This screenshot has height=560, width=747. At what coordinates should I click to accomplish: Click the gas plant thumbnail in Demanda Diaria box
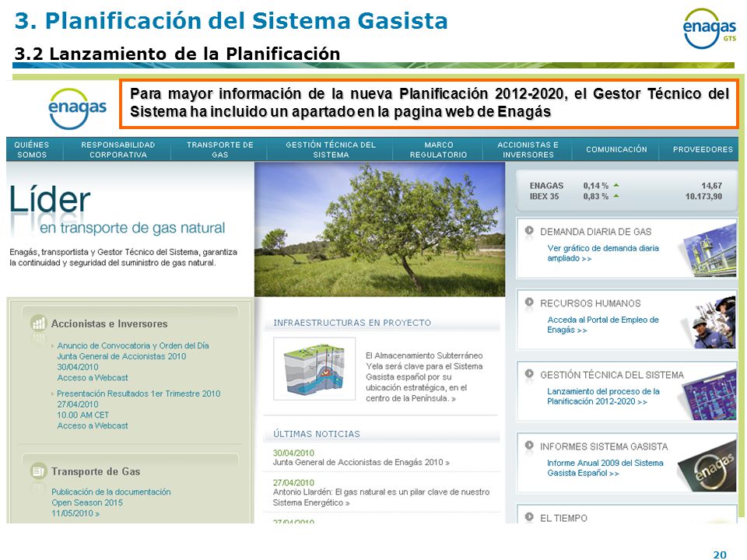tap(710, 250)
